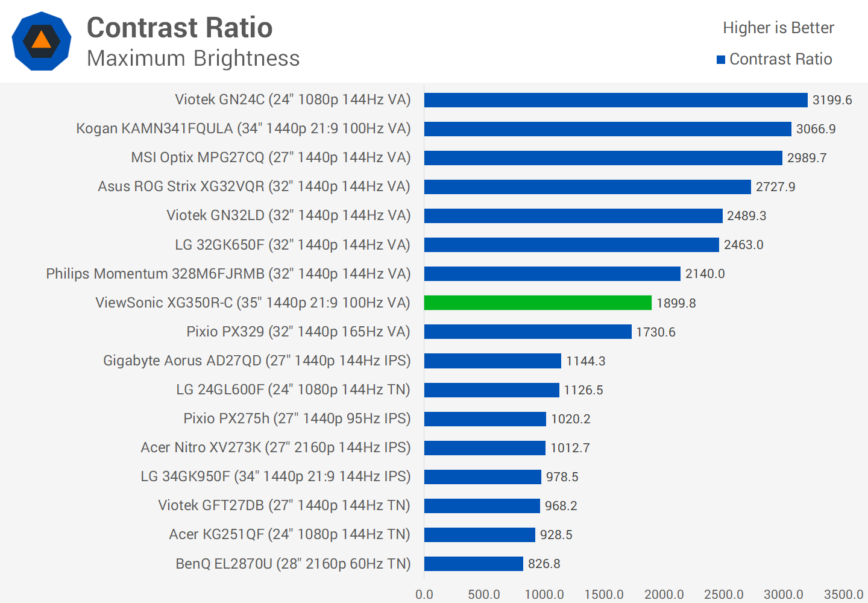Click the Gigabyte Aorus AD27QD label
This screenshot has width=868, height=603.
(257, 361)
